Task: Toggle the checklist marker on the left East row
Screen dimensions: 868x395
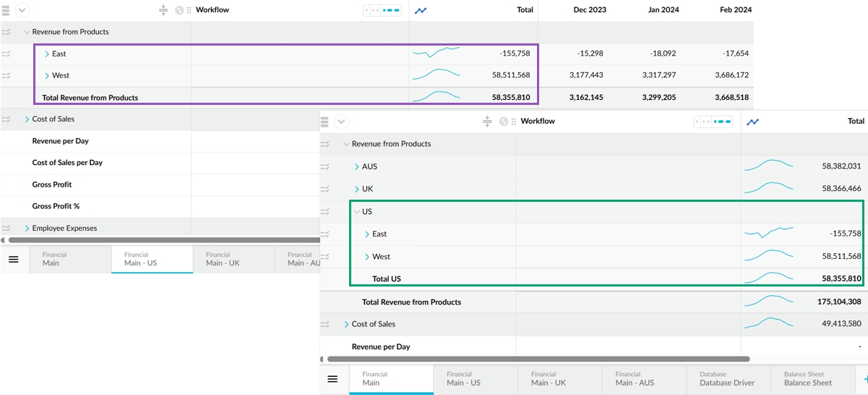Action: coord(7,54)
